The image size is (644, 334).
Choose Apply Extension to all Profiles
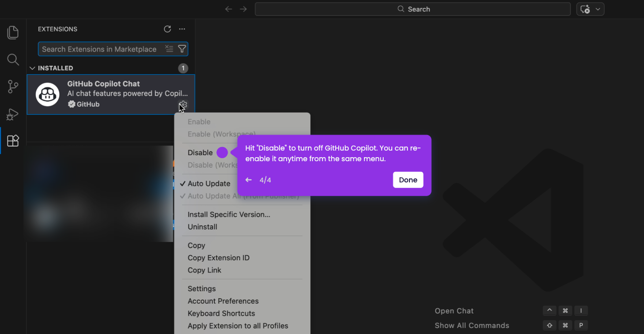point(238,326)
